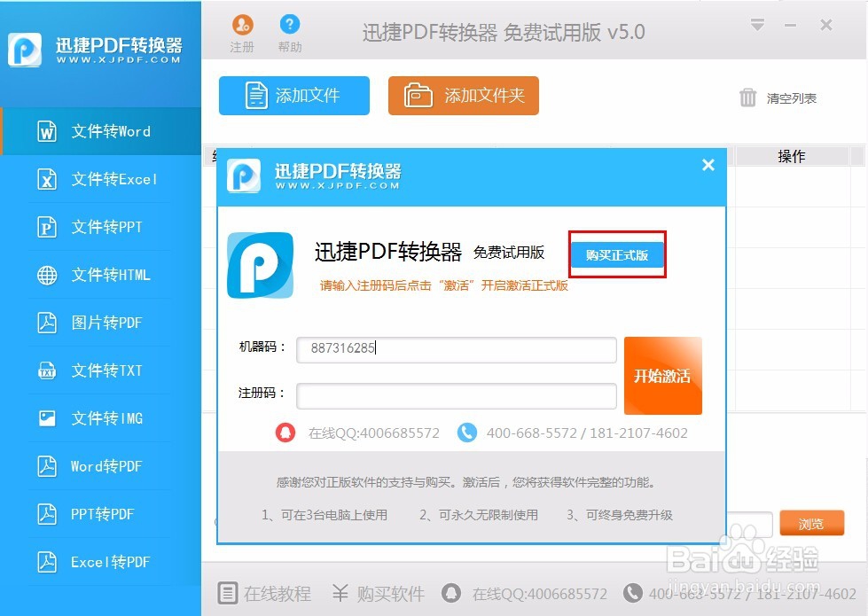This screenshot has width=868, height=616.
Task: Open the main window dropdown menu arrow
Action: click(757, 25)
